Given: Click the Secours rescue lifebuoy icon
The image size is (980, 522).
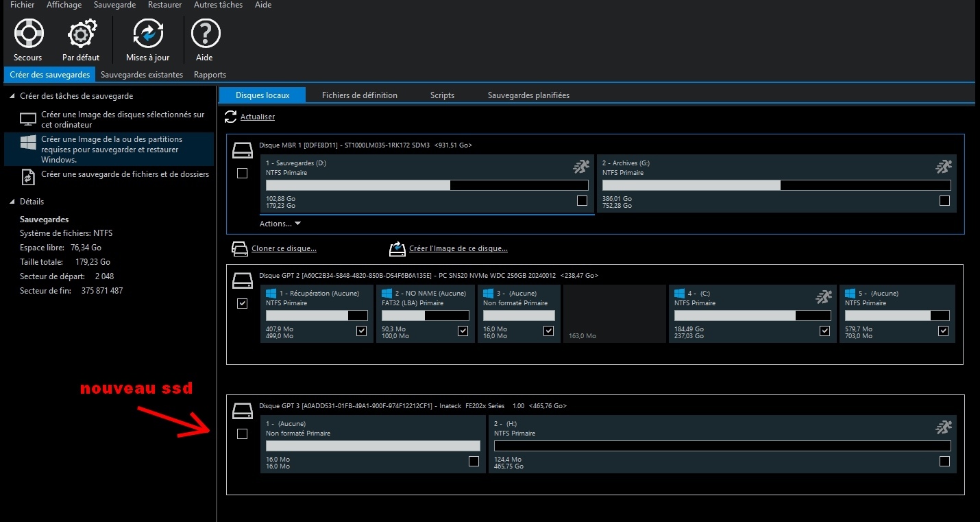Looking at the screenshot, I should 28,34.
